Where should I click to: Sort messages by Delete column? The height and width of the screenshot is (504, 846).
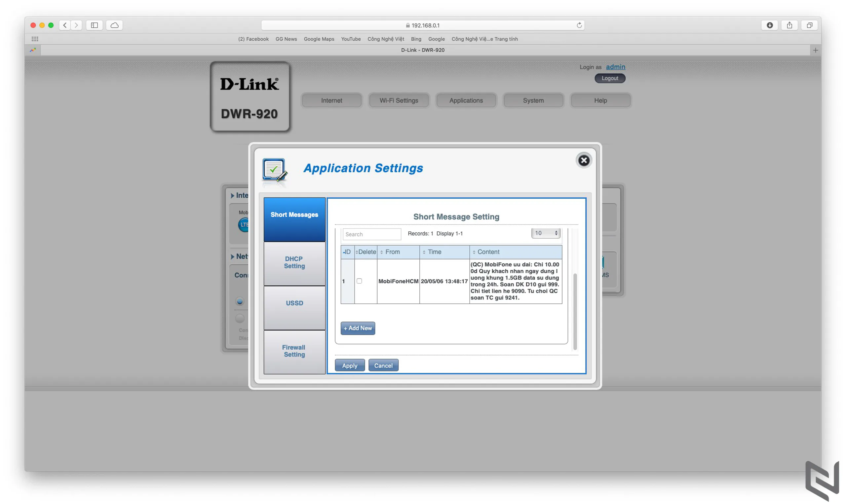(365, 252)
